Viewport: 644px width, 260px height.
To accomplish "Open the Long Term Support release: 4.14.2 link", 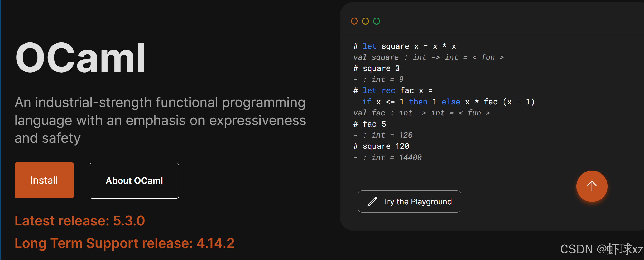I will pos(124,243).
